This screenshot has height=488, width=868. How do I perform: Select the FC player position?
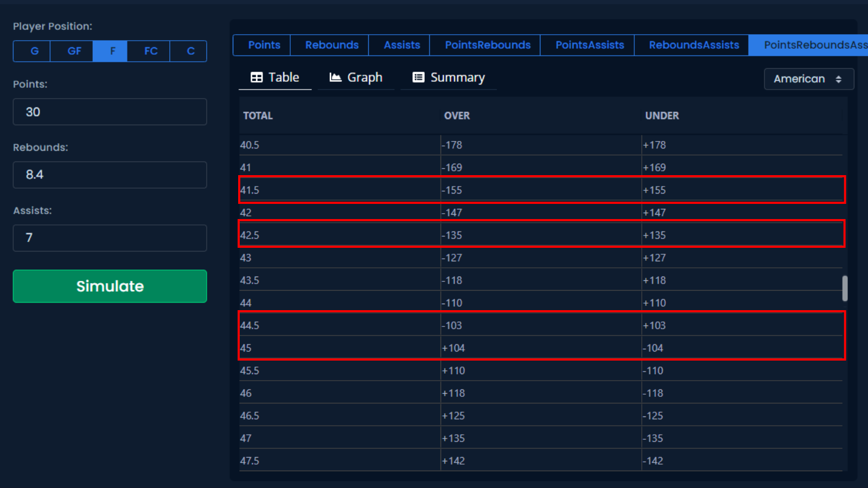[151, 52]
